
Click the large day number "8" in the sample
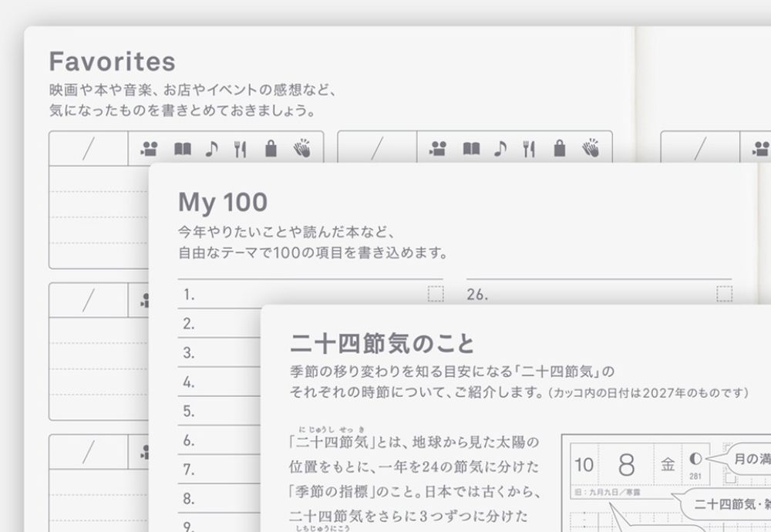(626, 465)
